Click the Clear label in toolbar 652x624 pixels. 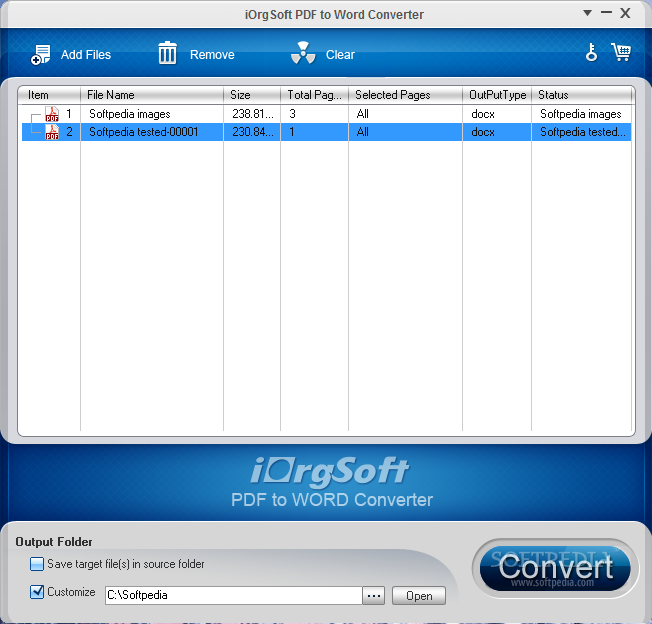340,54
